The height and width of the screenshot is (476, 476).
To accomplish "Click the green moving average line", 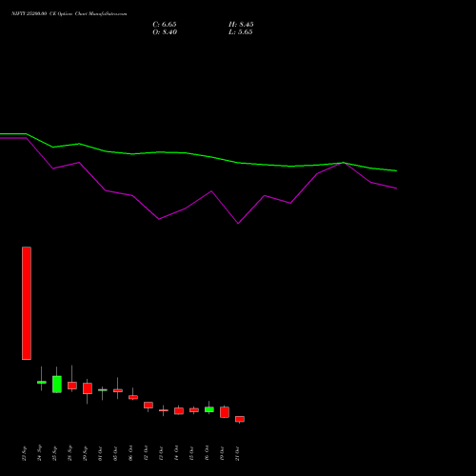I will pyautogui.click(x=198, y=155).
